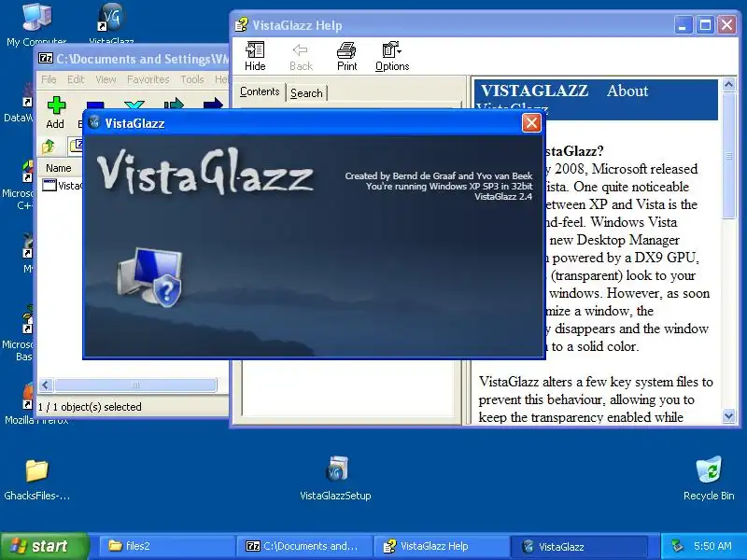Click the Back arrow in Help toolbar
This screenshot has height=560, width=747.
coord(301,56)
